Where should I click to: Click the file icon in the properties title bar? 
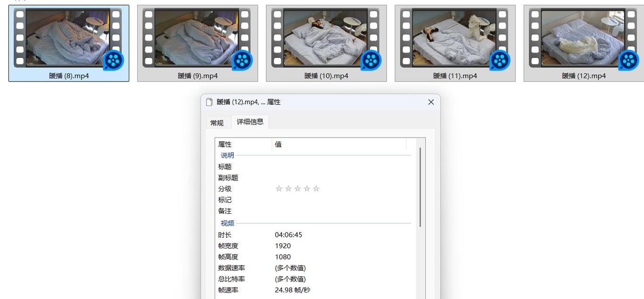tap(209, 102)
